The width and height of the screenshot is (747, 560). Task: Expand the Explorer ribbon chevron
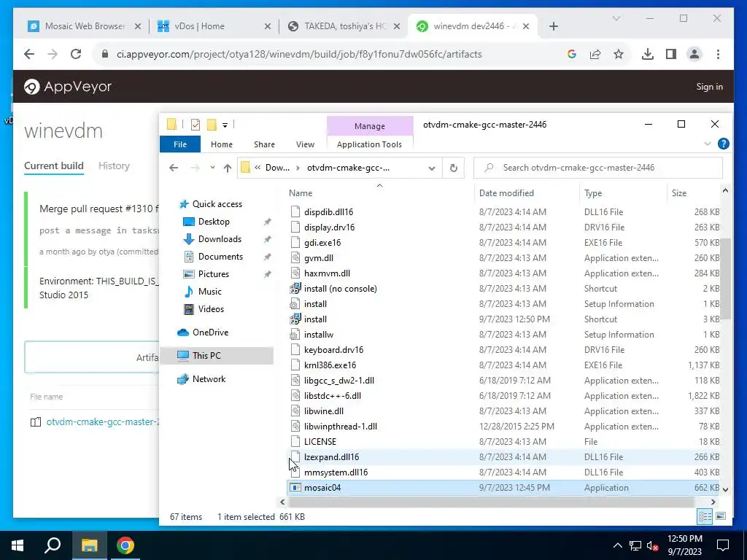click(x=708, y=144)
